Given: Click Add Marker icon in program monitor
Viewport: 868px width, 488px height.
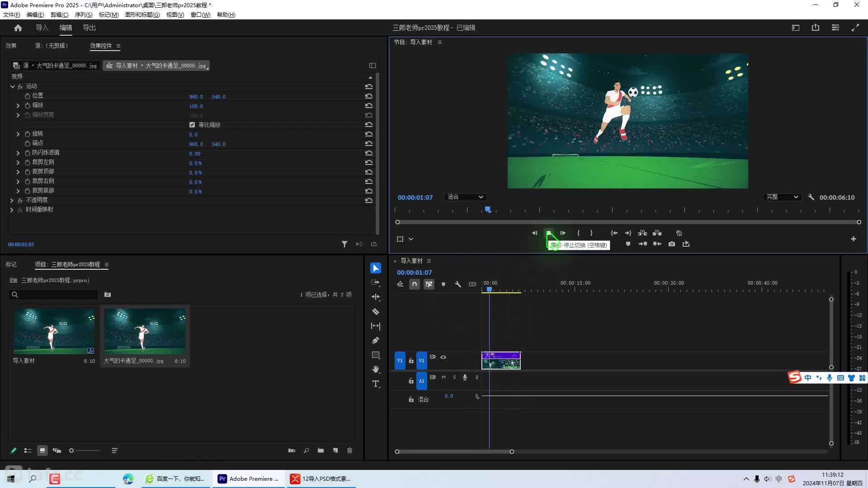Looking at the screenshot, I should (628, 244).
